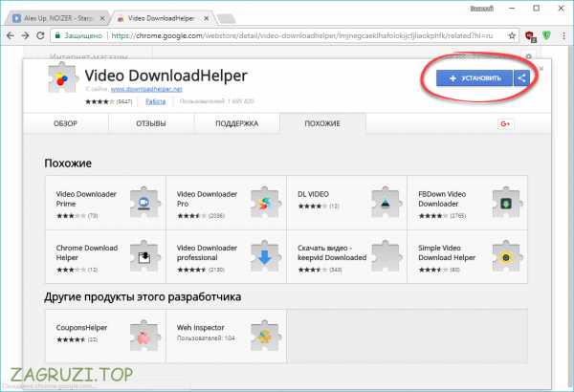Viewport: 574px width, 392px height.
Task: Select the ПОХОЖИЕ tab
Action: (322, 123)
